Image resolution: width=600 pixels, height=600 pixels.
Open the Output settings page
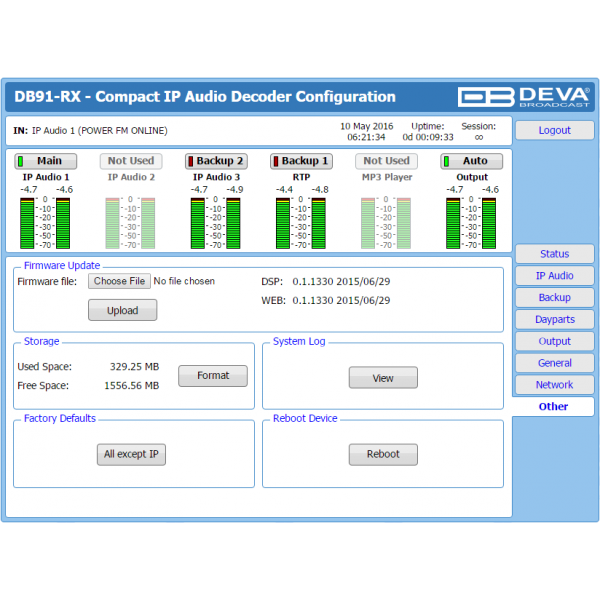click(554, 341)
